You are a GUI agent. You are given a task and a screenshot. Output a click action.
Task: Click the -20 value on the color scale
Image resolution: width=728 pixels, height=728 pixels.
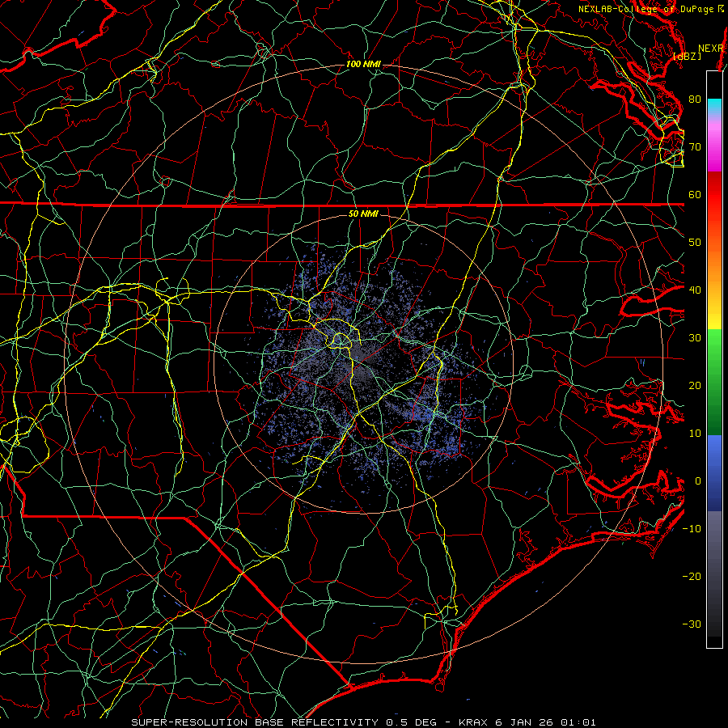[x=692, y=576]
